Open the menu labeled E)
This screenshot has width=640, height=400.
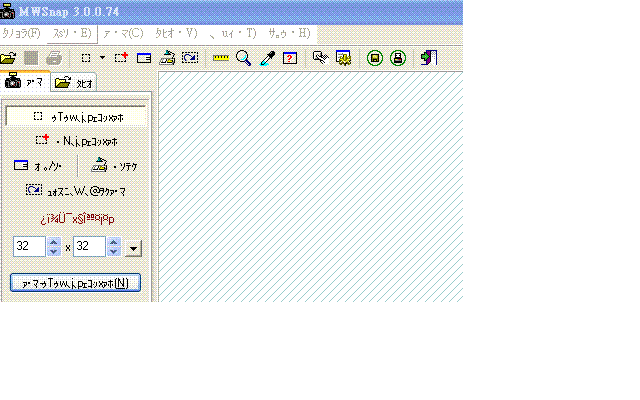pos(72,33)
